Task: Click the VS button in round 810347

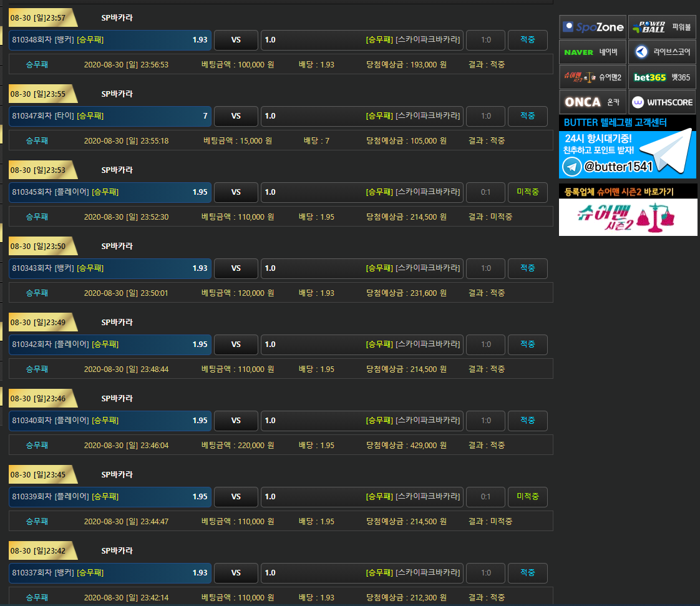Action: click(x=236, y=116)
